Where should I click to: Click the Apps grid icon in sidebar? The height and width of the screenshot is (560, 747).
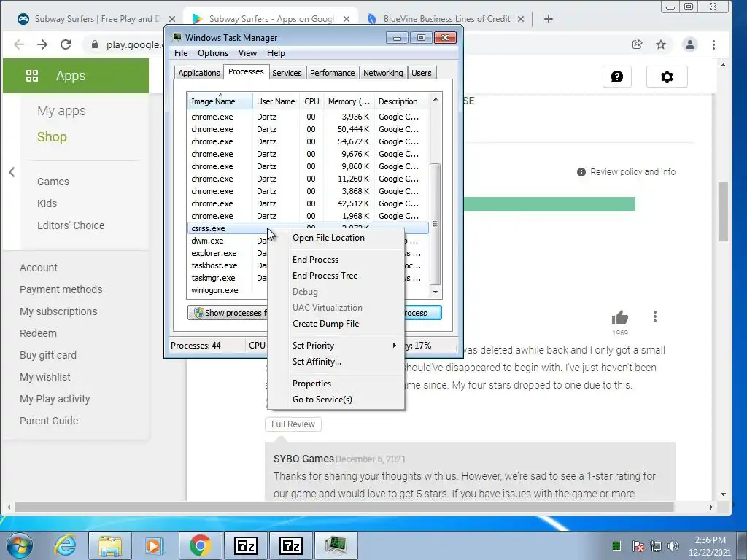[x=32, y=76]
